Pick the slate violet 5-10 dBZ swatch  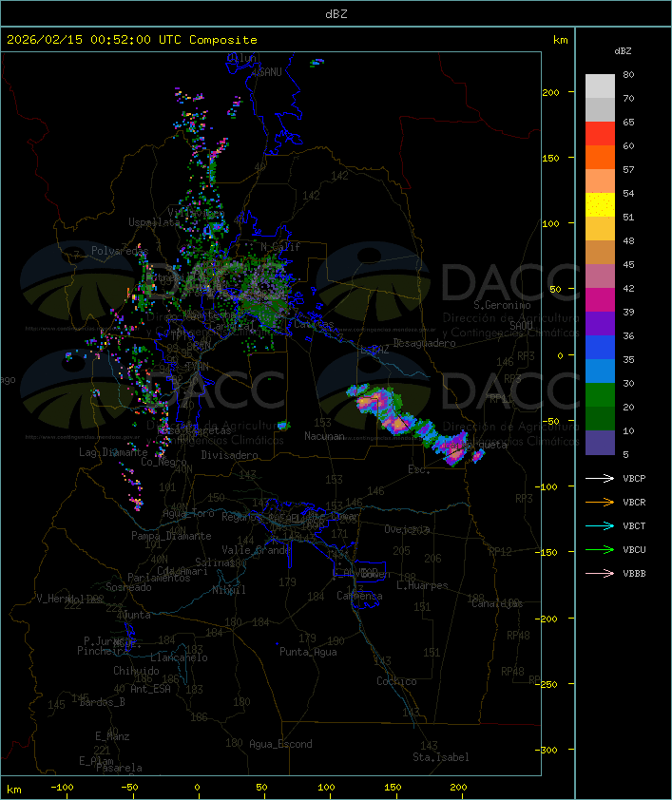coord(600,443)
